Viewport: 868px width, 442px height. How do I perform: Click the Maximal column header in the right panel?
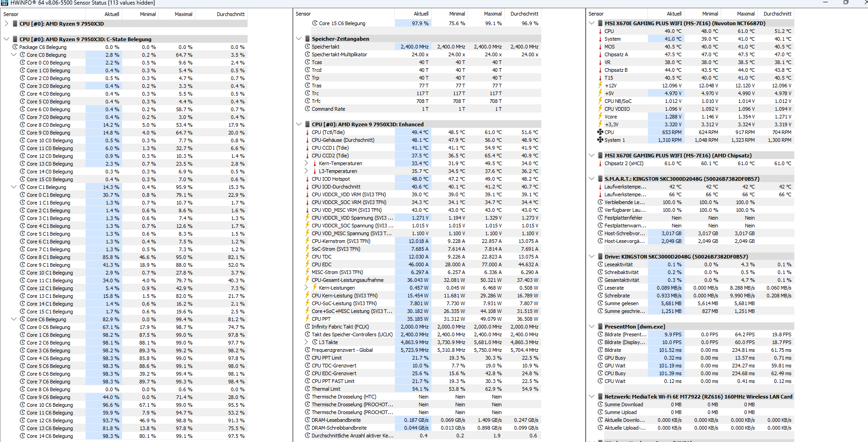[746, 14]
